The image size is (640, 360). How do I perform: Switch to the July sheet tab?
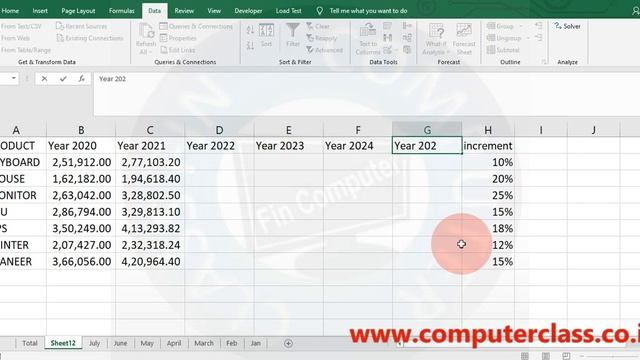[94, 343]
